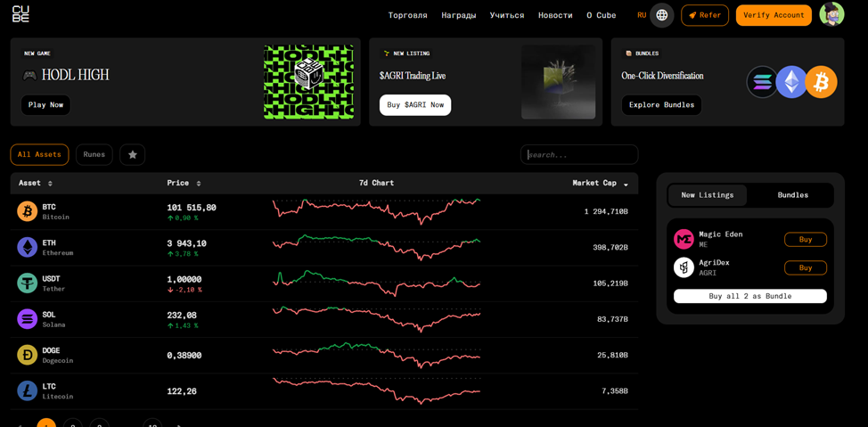
Task: Open the Награды menu
Action: (x=458, y=15)
